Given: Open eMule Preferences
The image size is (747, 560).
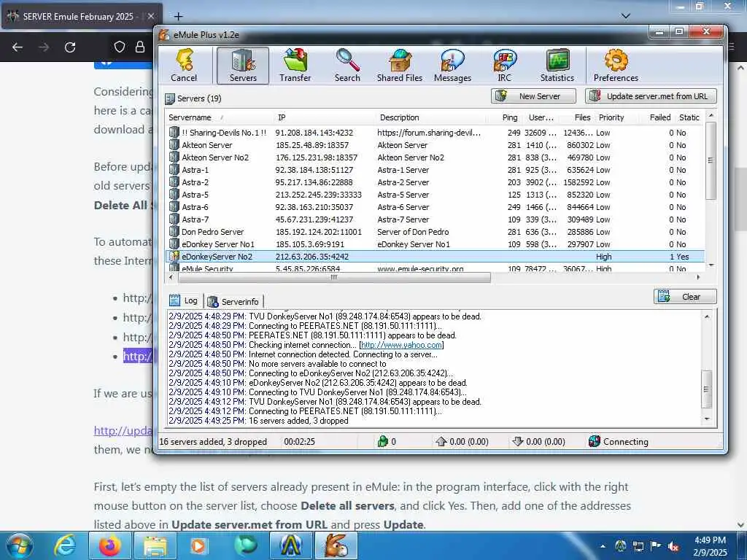Looking at the screenshot, I should pos(616,66).
